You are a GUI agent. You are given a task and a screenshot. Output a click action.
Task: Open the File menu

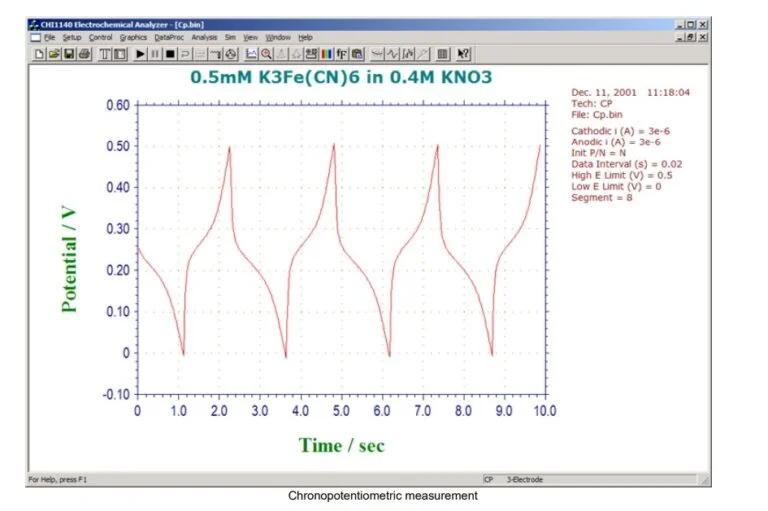tap(48, 37)
